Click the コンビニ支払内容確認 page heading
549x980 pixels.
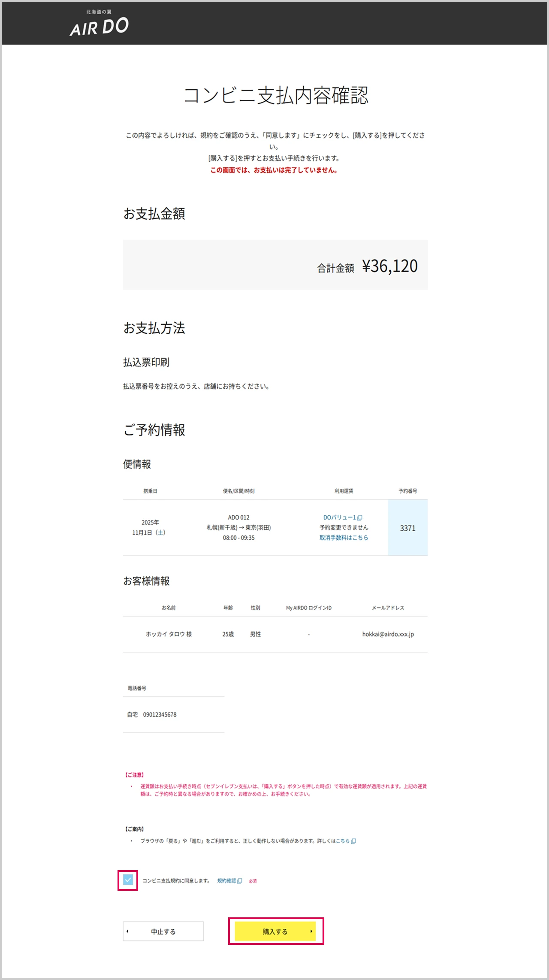275,95
